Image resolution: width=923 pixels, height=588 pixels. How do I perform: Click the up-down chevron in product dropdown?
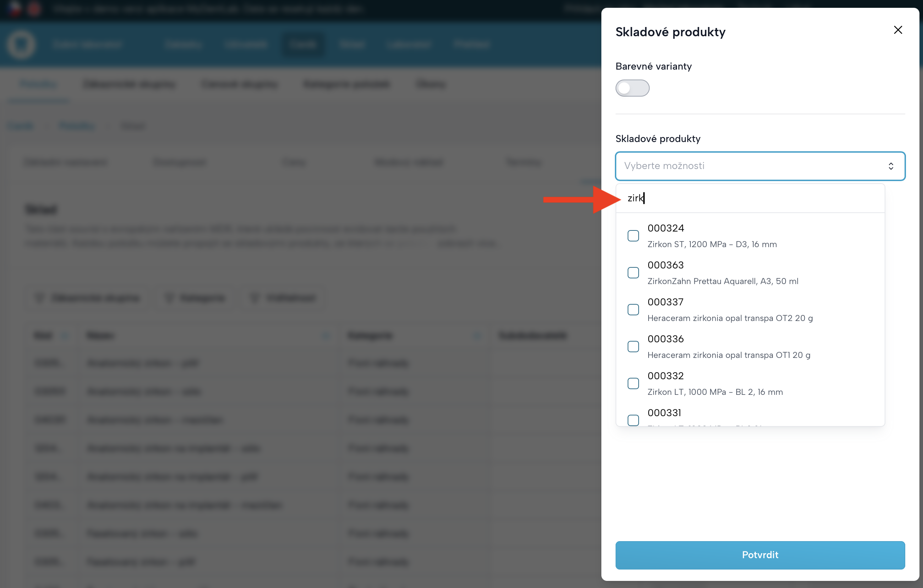891,166
